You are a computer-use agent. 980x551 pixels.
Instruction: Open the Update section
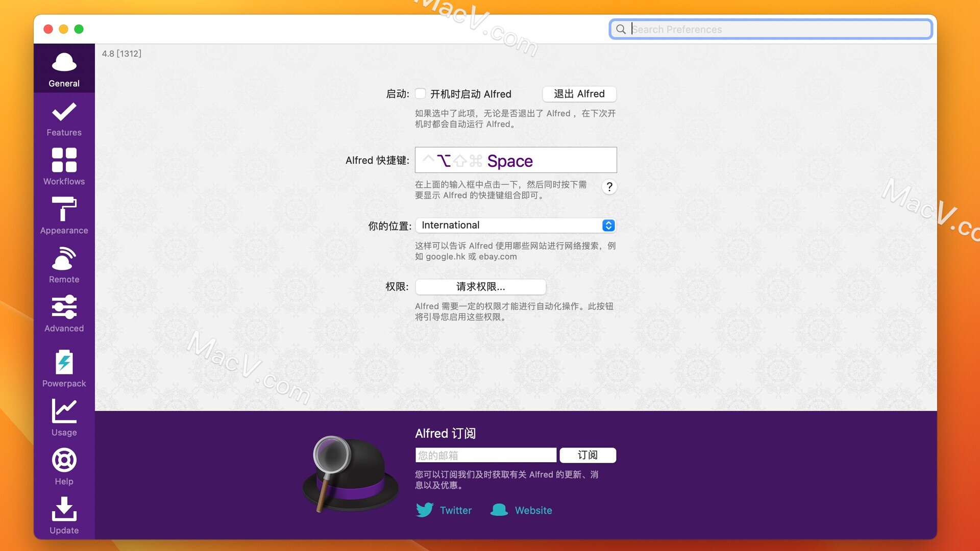tap(64, 516)
